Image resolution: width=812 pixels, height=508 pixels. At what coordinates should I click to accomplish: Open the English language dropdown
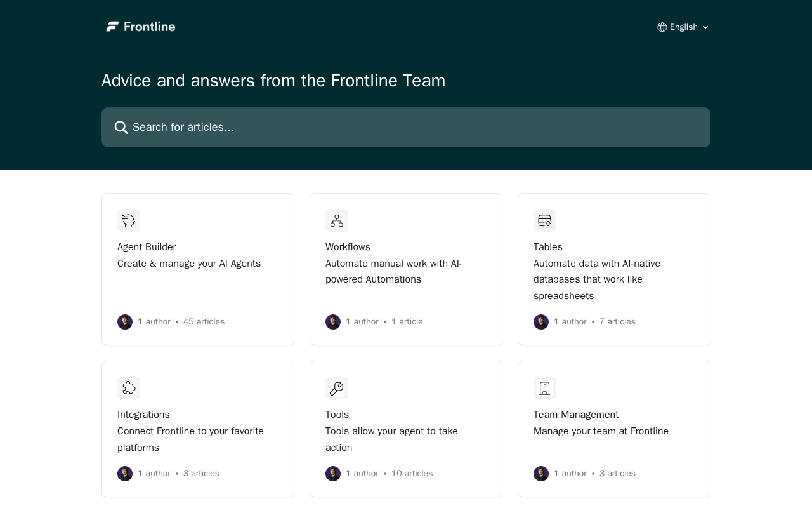tap(683, 27)
